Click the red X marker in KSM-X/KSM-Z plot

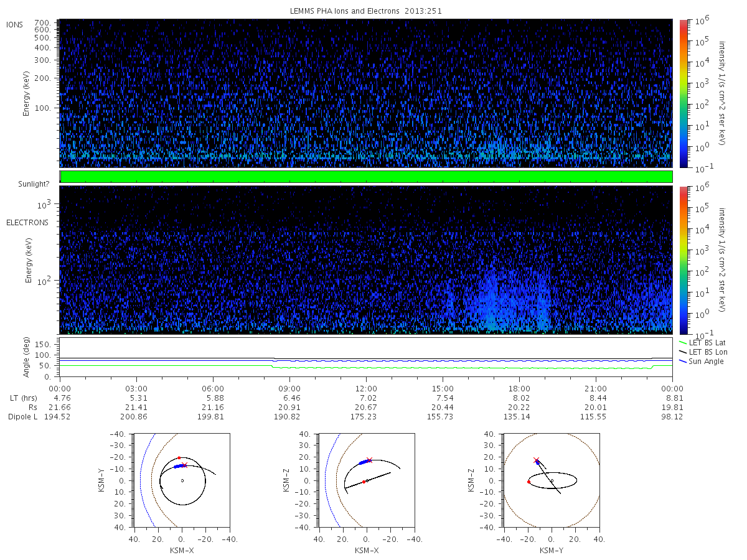click(369, 460)
